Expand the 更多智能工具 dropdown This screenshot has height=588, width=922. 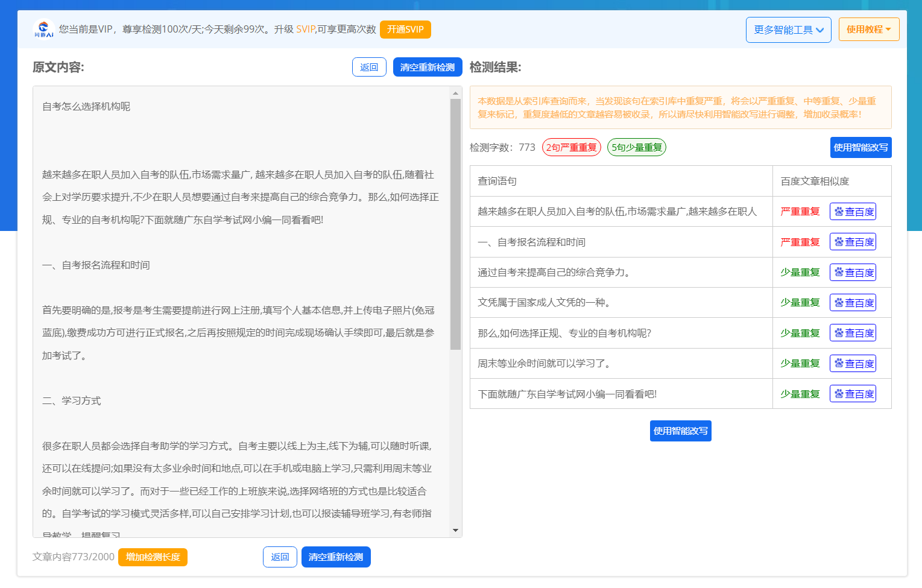(x=788, y=30)
